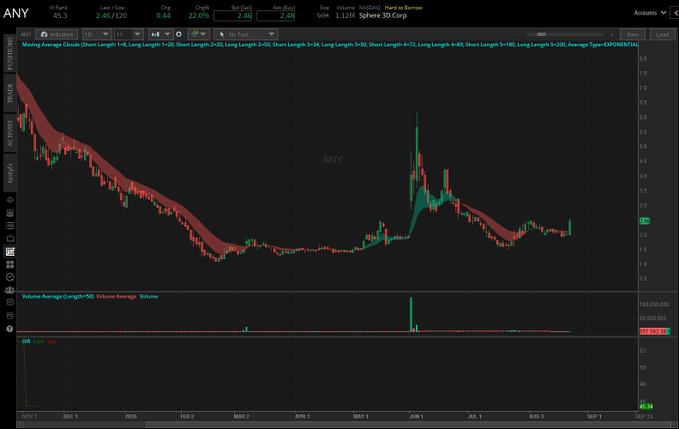The width and height of the screenshot is (679, 429).
Task: Click the Sphere 3D Corp company name
Action: 383,16
